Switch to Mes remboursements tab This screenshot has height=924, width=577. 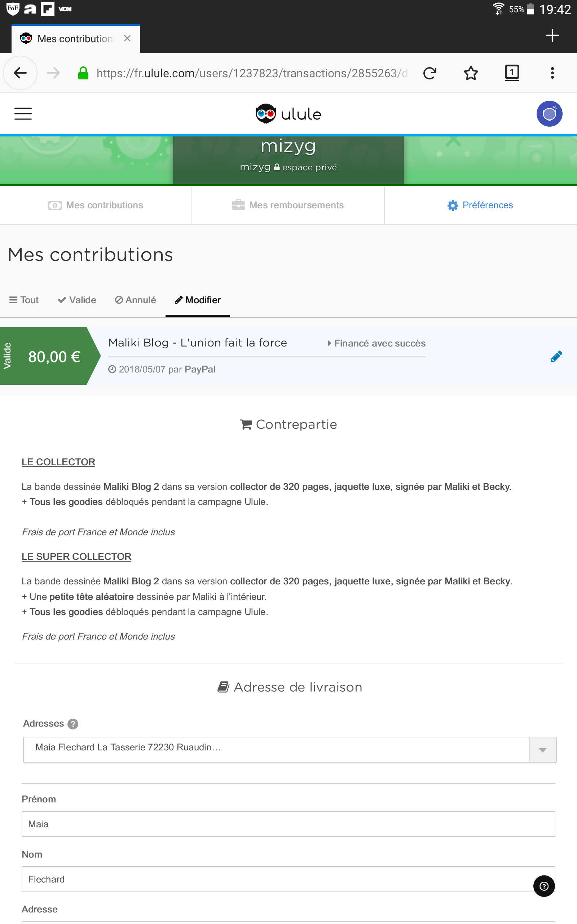tap(288, 205)
